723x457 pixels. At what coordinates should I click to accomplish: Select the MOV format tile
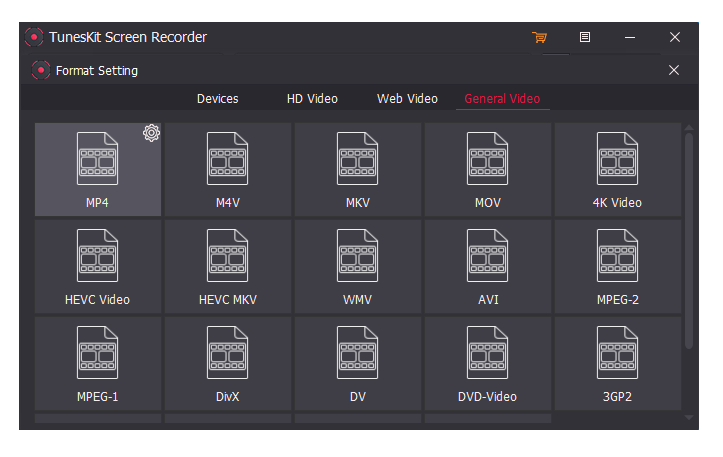tap(487, 169)
